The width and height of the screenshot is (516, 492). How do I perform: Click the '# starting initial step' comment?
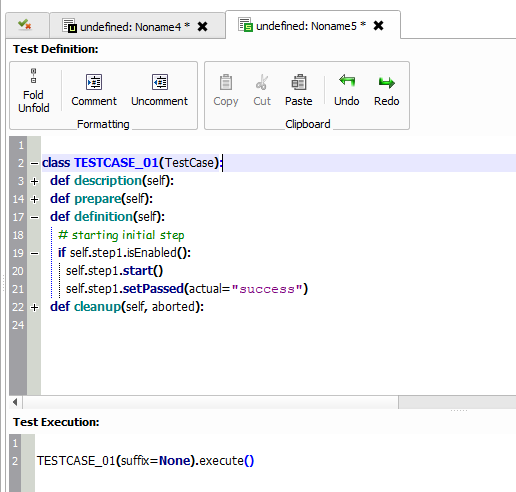point(121,235)
